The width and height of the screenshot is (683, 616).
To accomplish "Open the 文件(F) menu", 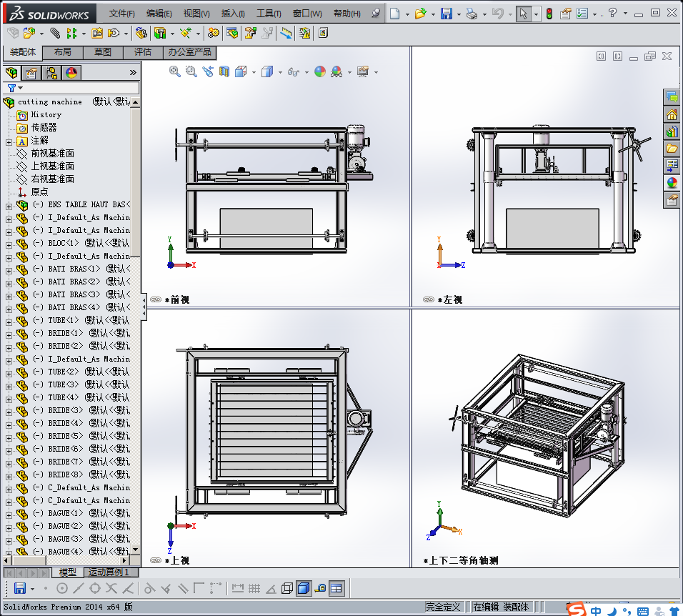I will coord(121,14).
